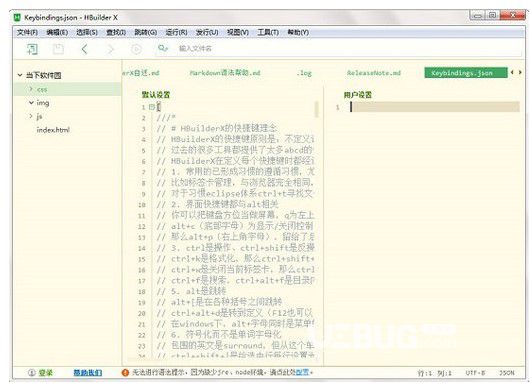Click the 登录 login button in the status bar
The width and height of the screenshot is (530, 383).
pyautogui.click(x=45, y=373)
